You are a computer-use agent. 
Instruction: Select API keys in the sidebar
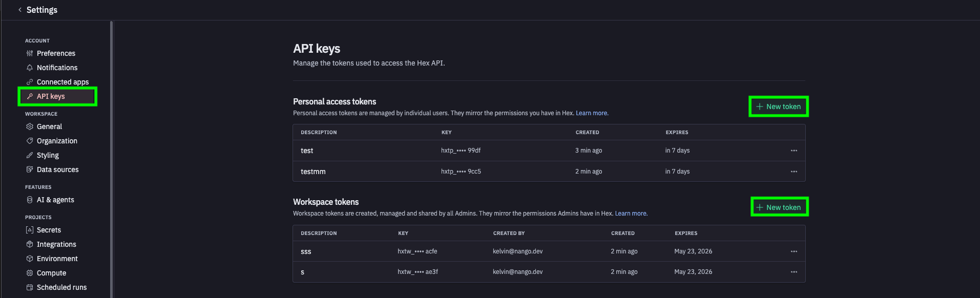pos(57,96)
